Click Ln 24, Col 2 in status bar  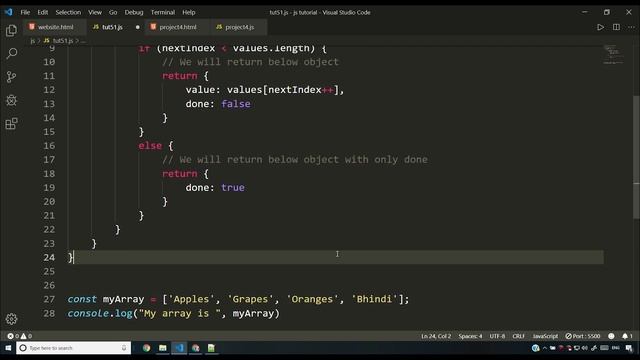(x=436, y=336)
